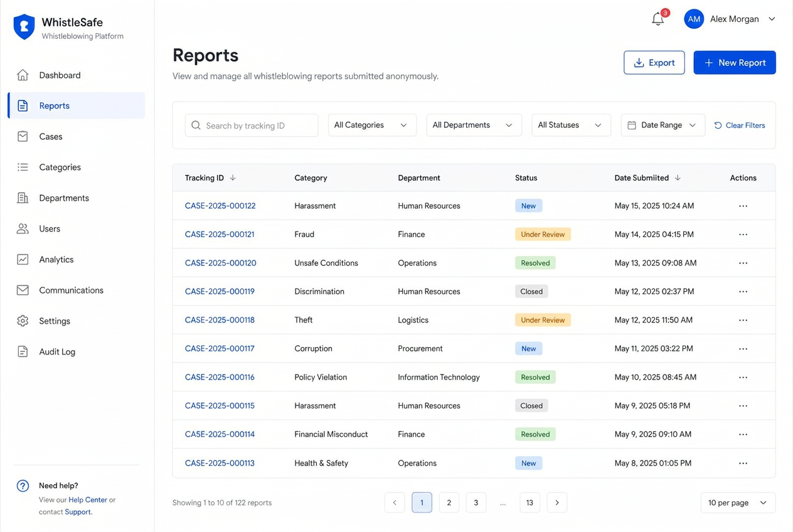Click "May 11, 2025 03:22 PM" date
This screenshot has height=532, width=793.
pos(654,348)
